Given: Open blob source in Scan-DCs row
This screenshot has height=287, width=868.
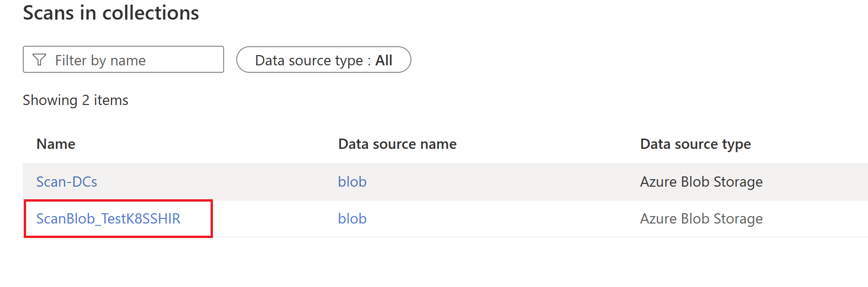Looking at the screenshot, I should tap(352, 182).
